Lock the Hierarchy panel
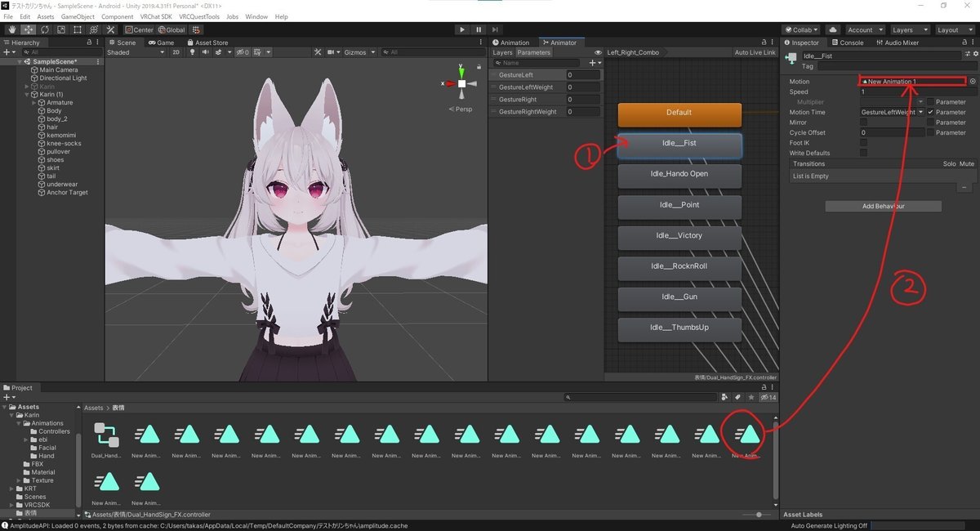Image resolution: width=980 pixels, height=531 pixels. (88, 42)
